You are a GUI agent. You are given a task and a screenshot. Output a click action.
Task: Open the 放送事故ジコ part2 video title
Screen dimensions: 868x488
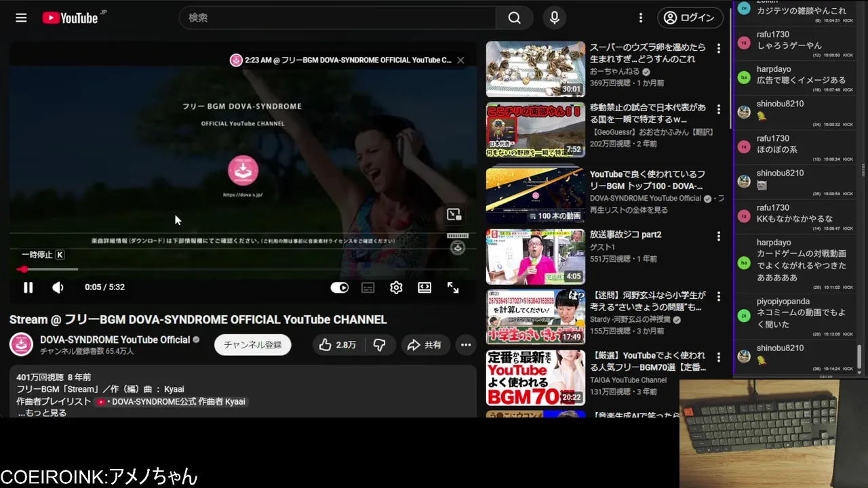click(625, 235)
